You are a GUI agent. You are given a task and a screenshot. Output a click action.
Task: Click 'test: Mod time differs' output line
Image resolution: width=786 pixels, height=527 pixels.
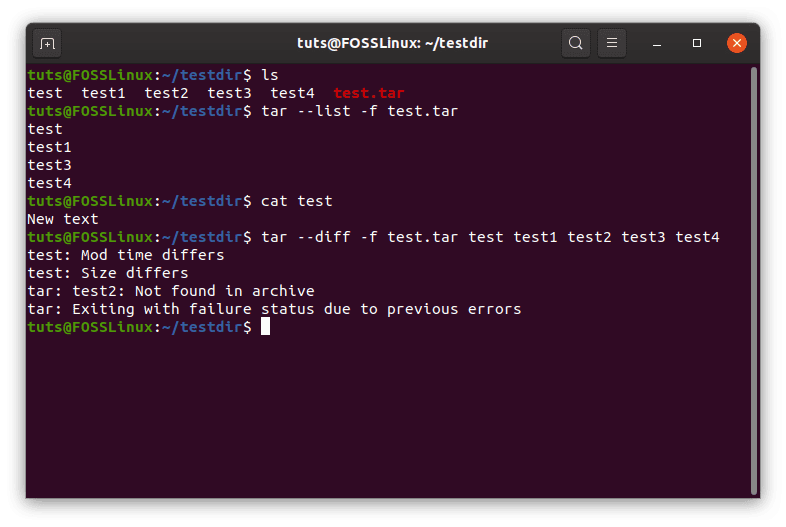point(125,255)
